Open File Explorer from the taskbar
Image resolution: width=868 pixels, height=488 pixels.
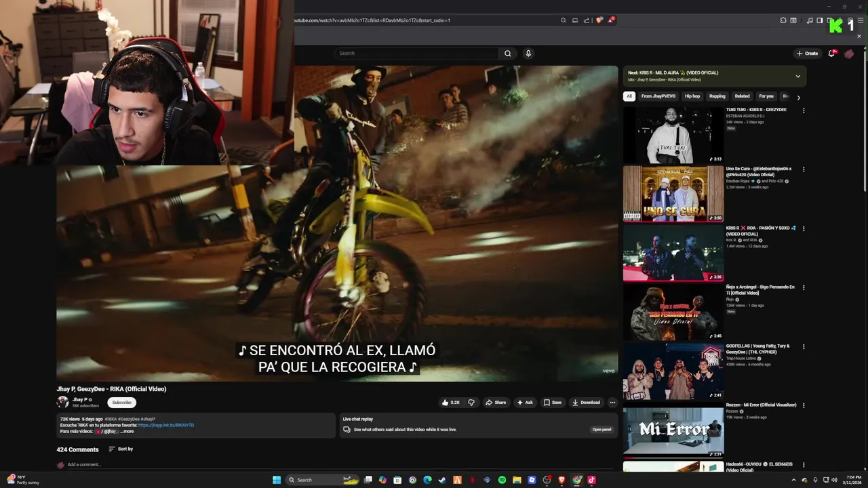(517, 480)
